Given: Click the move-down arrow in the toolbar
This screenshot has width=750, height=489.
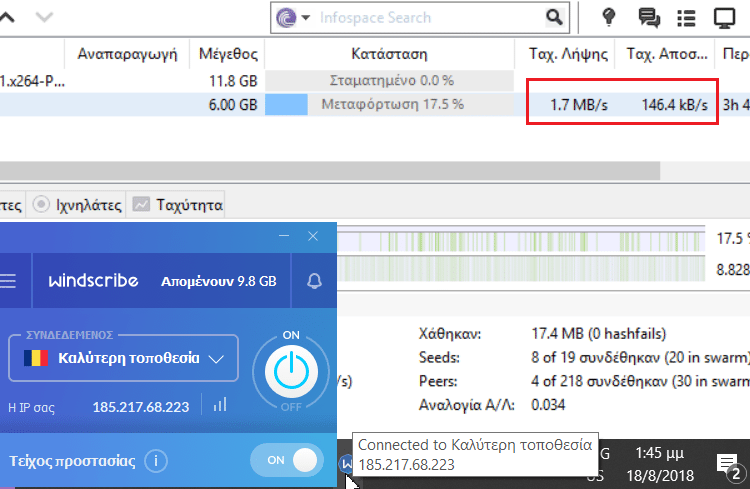Looking at the screenshot, I should [x=44, y=18].
